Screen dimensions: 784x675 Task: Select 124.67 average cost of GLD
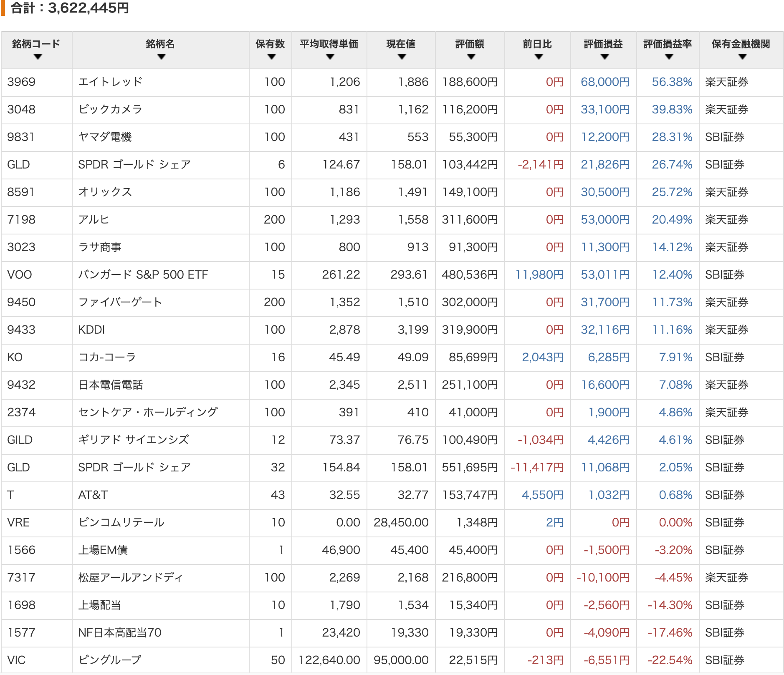(x=341, y=164)
